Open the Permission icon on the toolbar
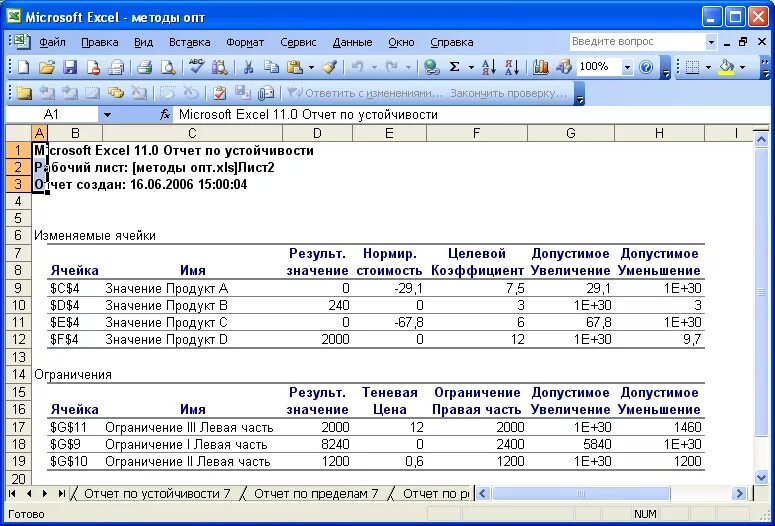This screenshot has width=775, height=526. (93, 67)
